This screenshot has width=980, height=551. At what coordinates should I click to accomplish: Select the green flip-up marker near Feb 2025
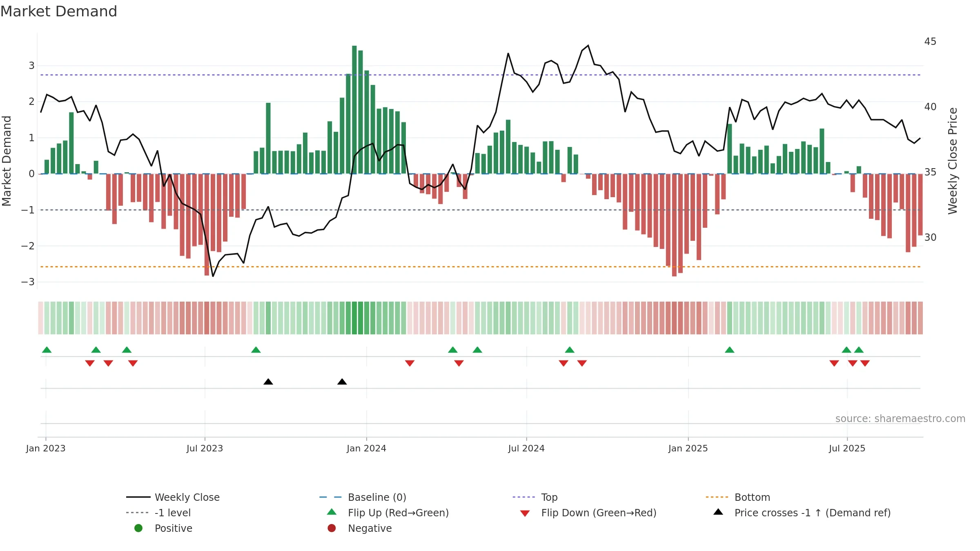click(730, 350)
